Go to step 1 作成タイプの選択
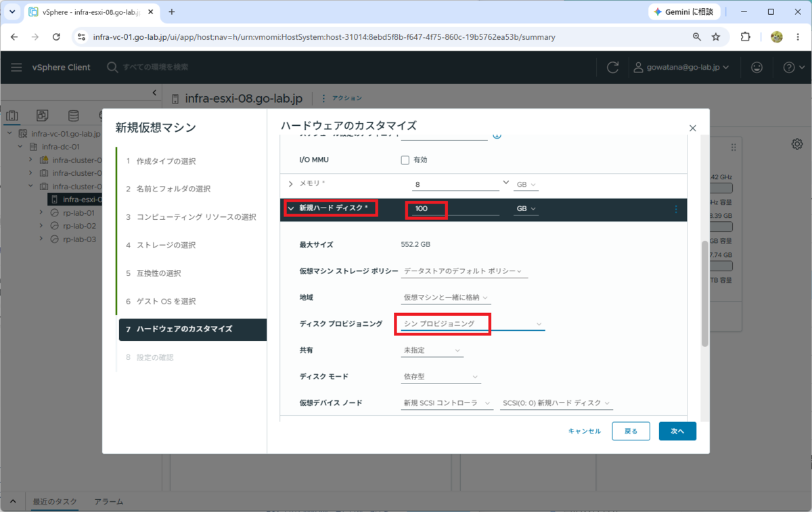Image resolution: width=812 pixels, height=512 pixels. (x=160, y=161)
